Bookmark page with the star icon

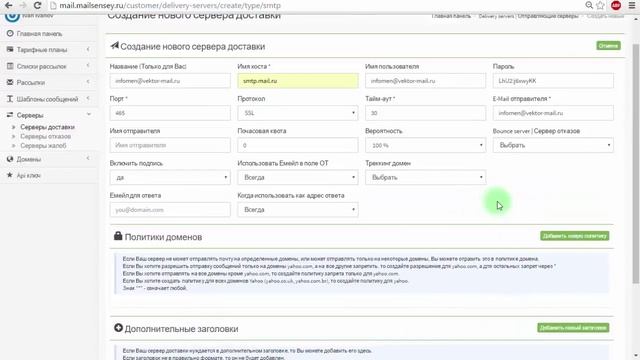(600, 5)
